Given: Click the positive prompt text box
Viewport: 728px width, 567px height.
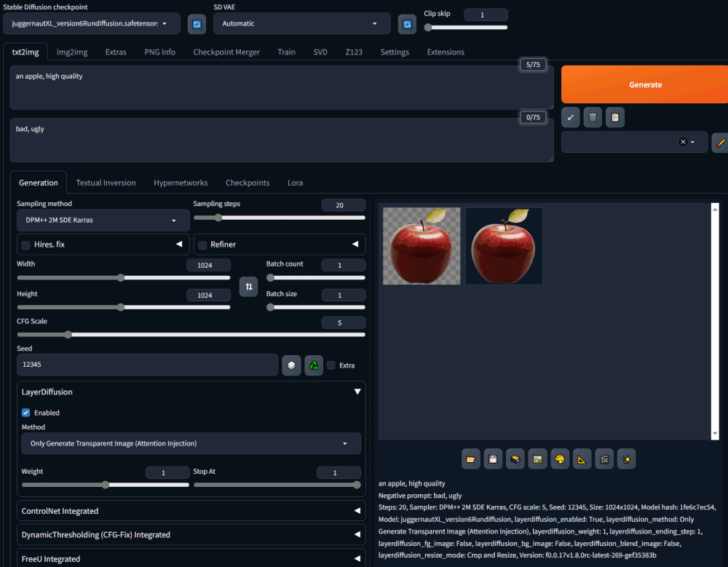Looking at the screenshot, I should pyautogui.click(x=282, y=87).
